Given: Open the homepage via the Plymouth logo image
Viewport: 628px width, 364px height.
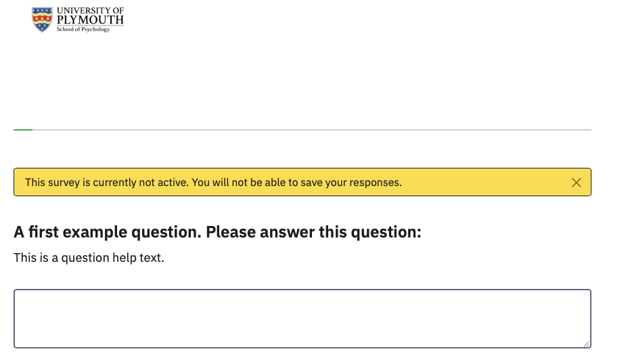Looking at the screenshot, I should point(78,20).
